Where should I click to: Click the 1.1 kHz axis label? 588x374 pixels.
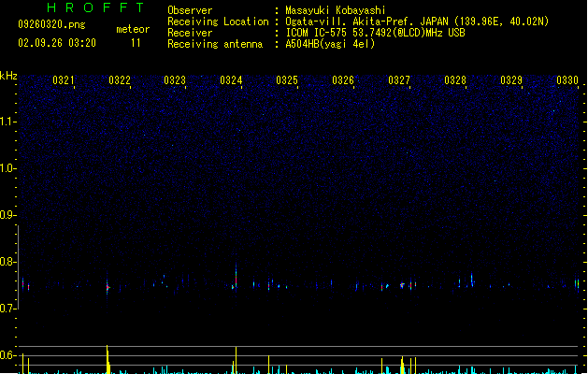click(x=7, y=122)
